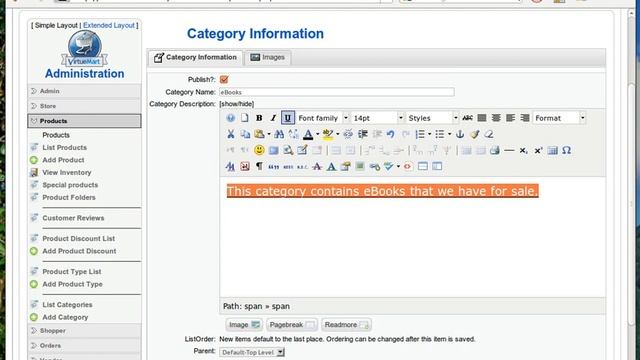Image resolution: width=640 pixels, height=360 pixels.
Task: Uncheck the Publish checkbox
Action: 224,80
